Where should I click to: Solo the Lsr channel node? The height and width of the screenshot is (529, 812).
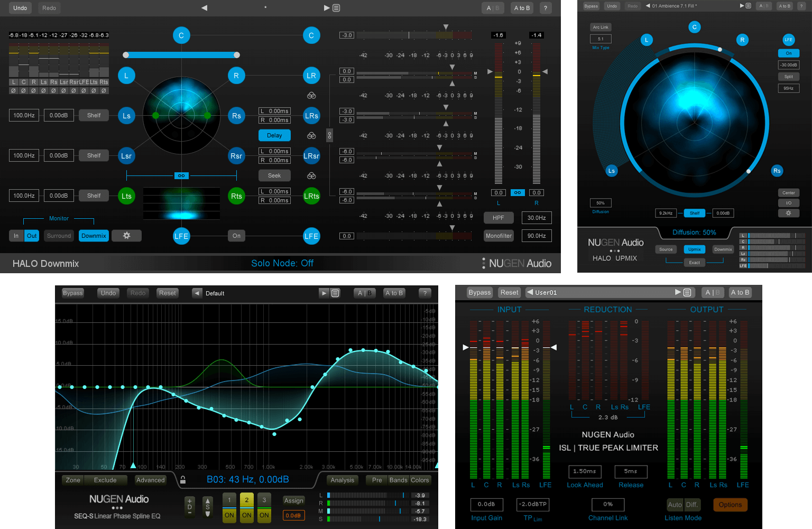point(126,156)
